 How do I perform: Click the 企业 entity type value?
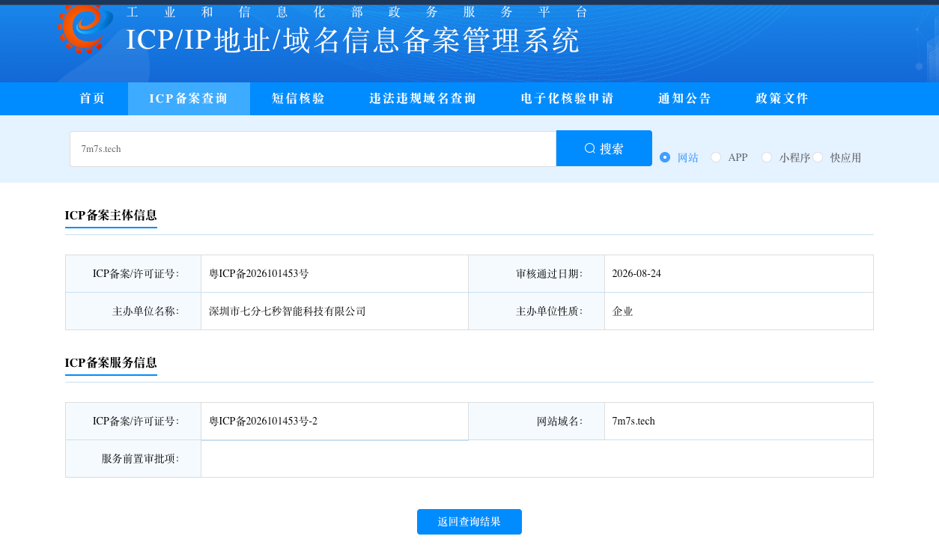(622, 311)
